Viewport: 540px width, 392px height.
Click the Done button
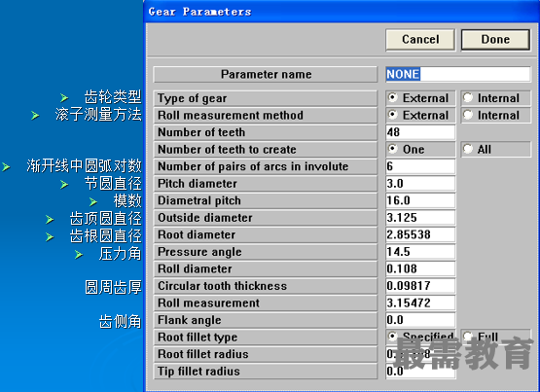[495, 40]
